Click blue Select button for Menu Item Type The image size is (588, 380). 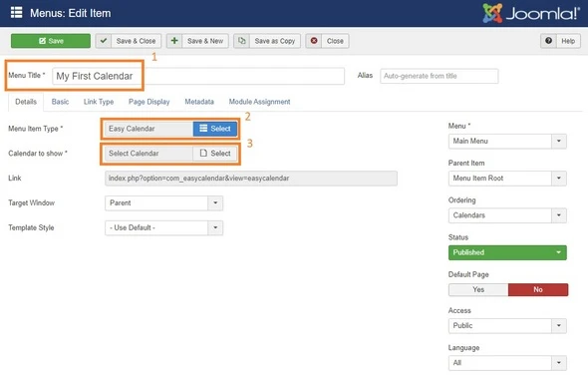[215, 129]
